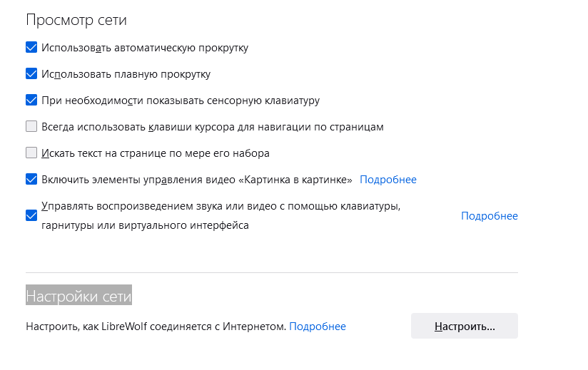This screenshot has height=370, width=588.
Task: Disable the «Использовать плавную прокрутку» checkbox
Action: pos(31,74)
